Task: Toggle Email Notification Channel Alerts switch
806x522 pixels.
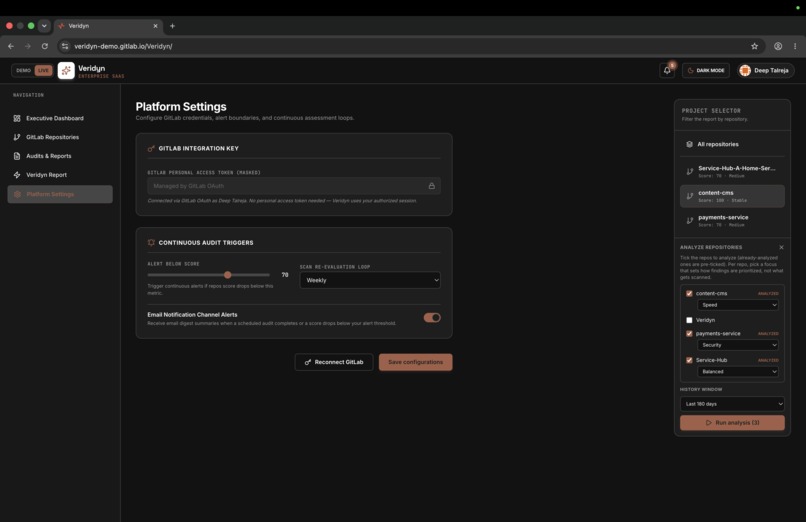Action: coord(432,318)
